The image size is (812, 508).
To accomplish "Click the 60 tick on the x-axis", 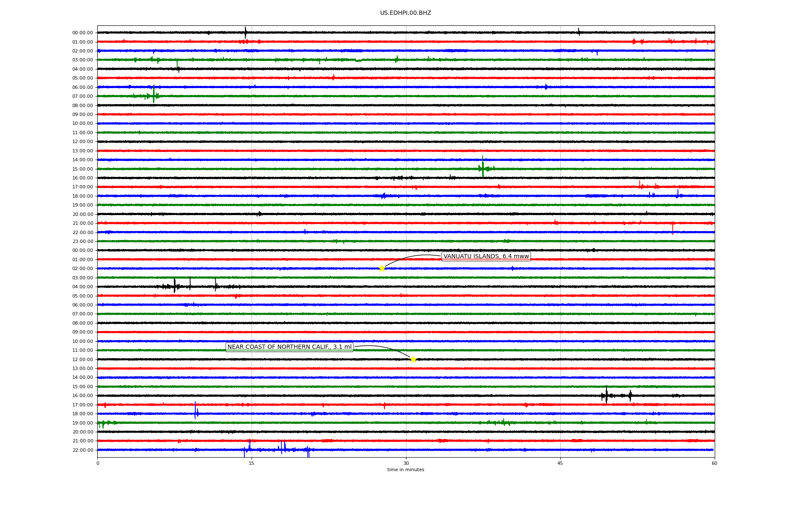I will coord(714,463).
